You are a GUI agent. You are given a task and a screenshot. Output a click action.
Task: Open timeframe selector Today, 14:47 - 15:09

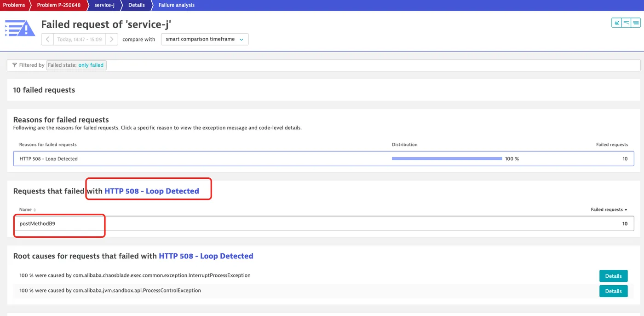click(x=80, y=39)
